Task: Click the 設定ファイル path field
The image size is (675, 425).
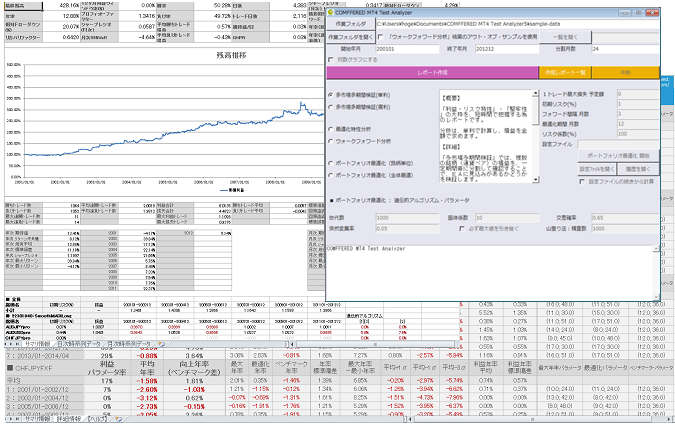Action: coord(618,144)
